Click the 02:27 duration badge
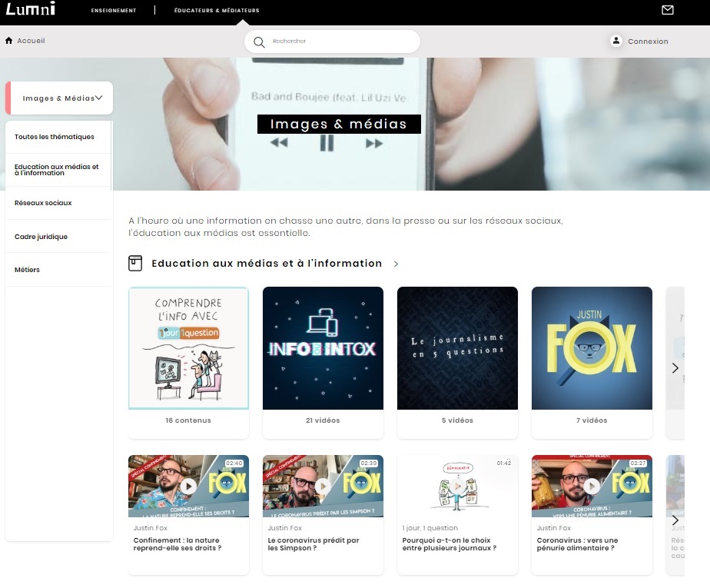 point(638,463)
